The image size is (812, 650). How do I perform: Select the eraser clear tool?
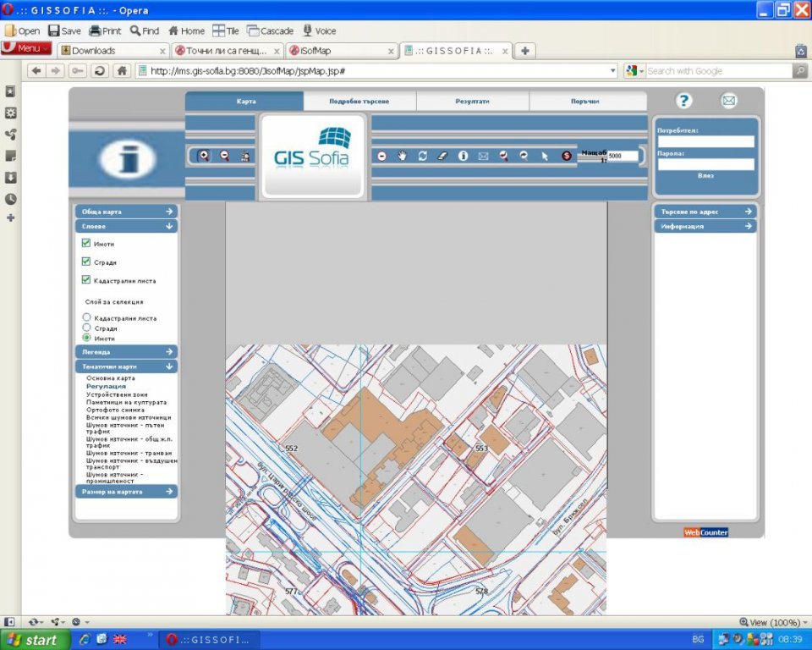pyautogui.click(x=442, y=156)
